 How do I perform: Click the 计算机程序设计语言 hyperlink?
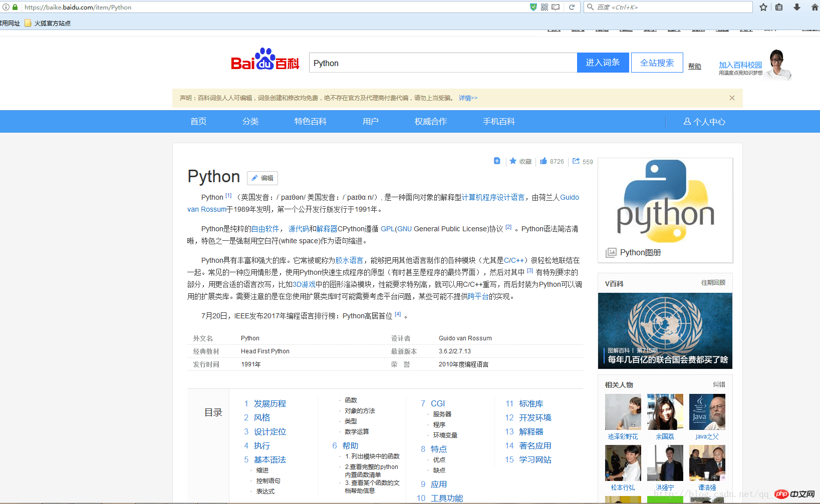coord(493,197)
